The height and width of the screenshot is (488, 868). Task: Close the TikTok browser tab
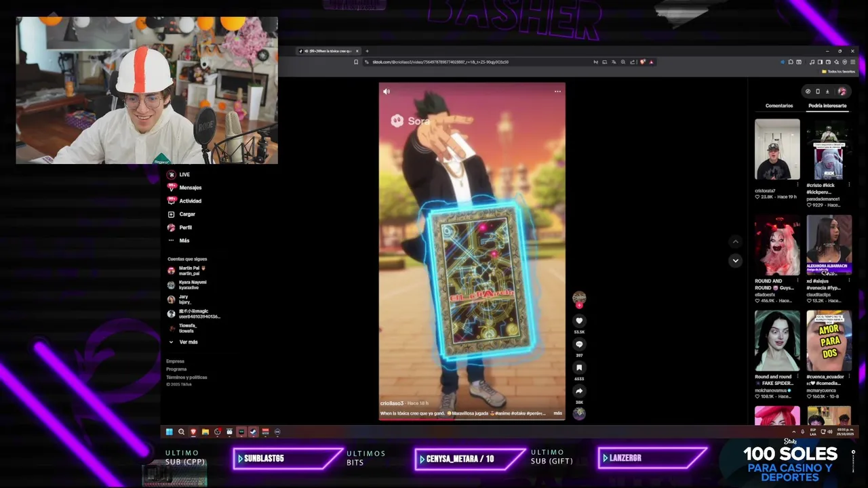[357, 51]
